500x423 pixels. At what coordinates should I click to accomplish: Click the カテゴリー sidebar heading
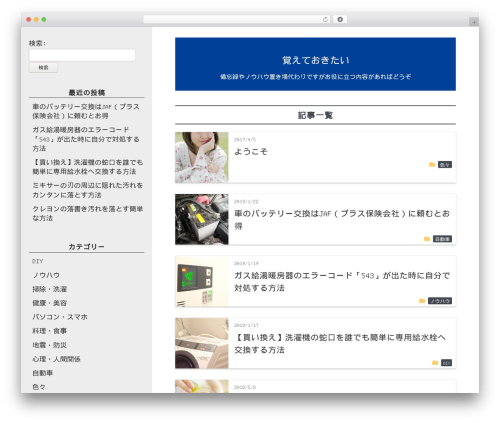87,247
